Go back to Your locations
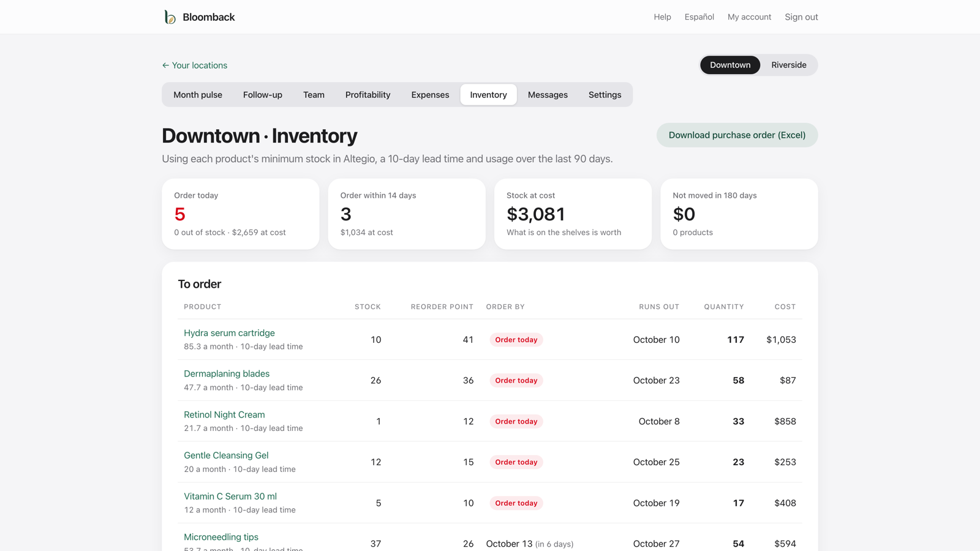Image resolution: width=980 pixels, height=551 pixels. click(194, 66)
